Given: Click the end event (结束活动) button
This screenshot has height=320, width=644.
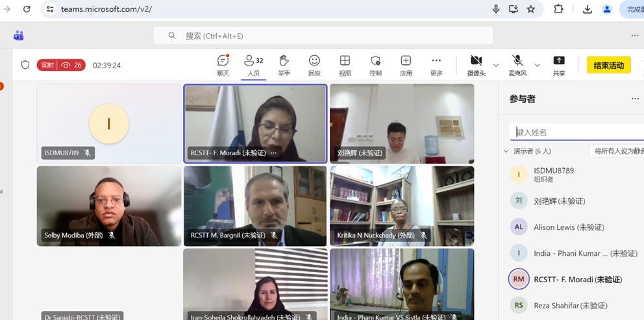Looking at the screenshot, I should 608,65.
